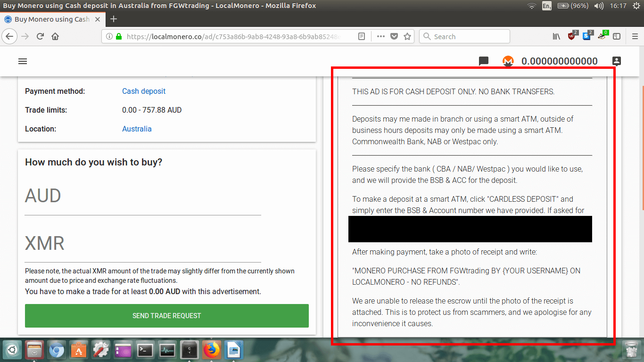Image resolution: width=644 pixels, height=362 pixels.
Task: Open System Monitor from dock
Action: pyautogui.click(x=167, y=350)
